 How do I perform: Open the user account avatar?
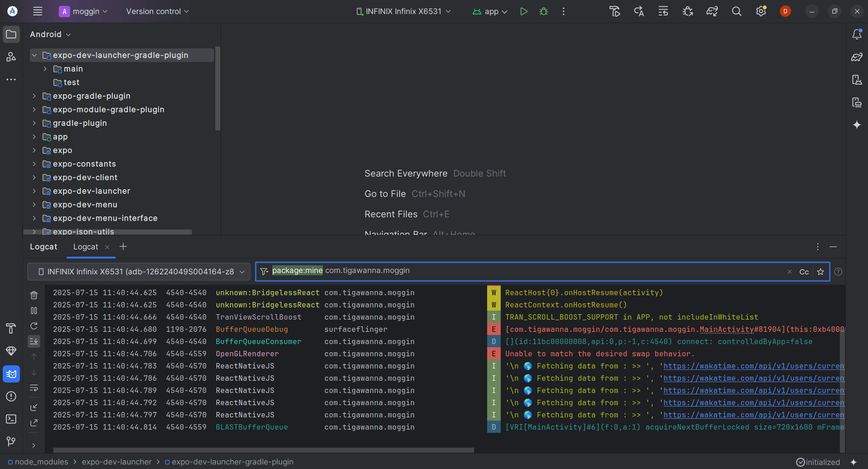[785, 11]
